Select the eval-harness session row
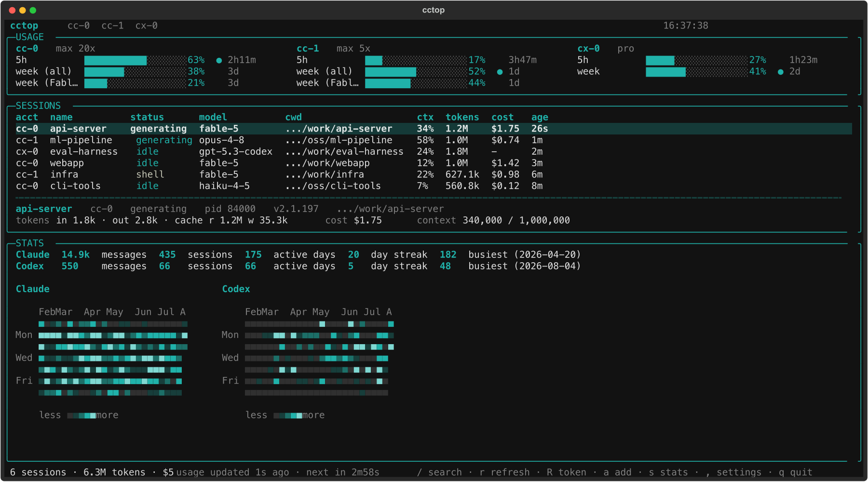868x482 pixels. pos(434,152)
